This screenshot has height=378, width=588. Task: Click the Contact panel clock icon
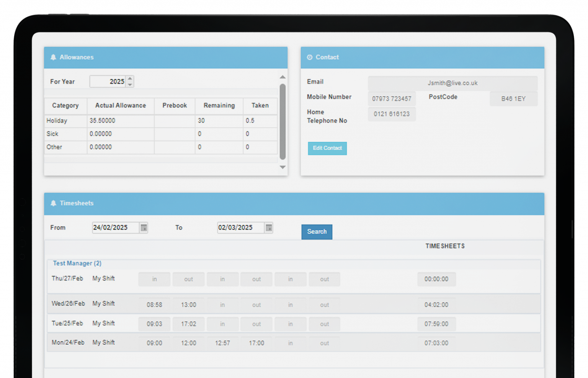click(x=310, y=57)
